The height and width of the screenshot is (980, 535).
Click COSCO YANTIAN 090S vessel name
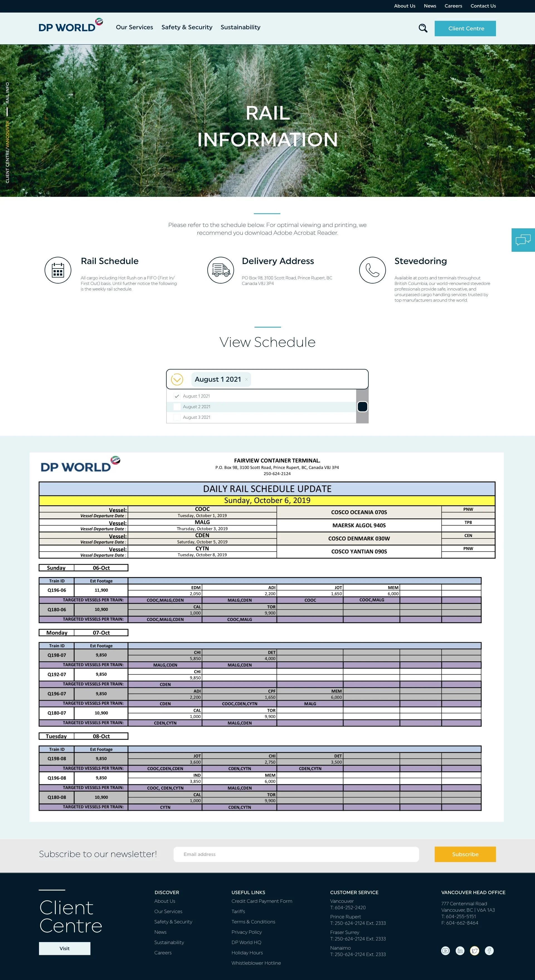[359, 551]
